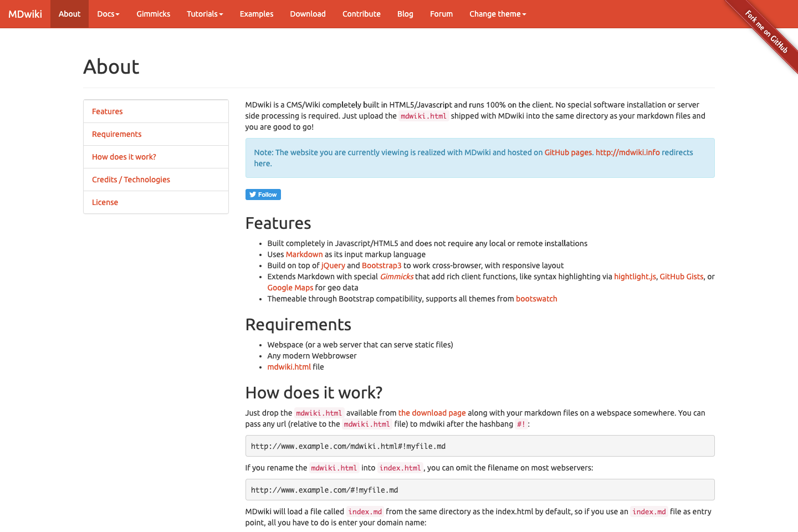Screen dimensions: 798x532
Task: Click the mdwiki.html file link in Requirements
Action: [289, 367]
